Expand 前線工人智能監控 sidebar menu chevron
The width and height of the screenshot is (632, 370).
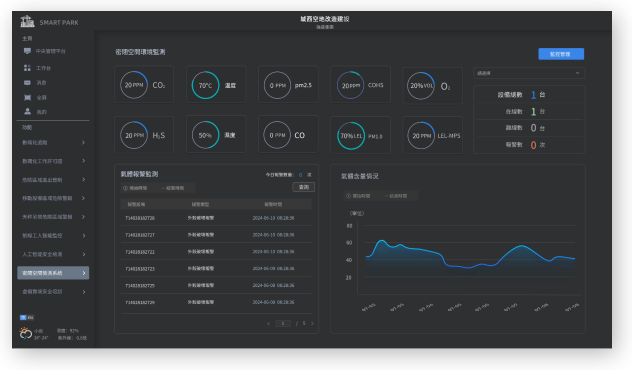tap(83, 235)
